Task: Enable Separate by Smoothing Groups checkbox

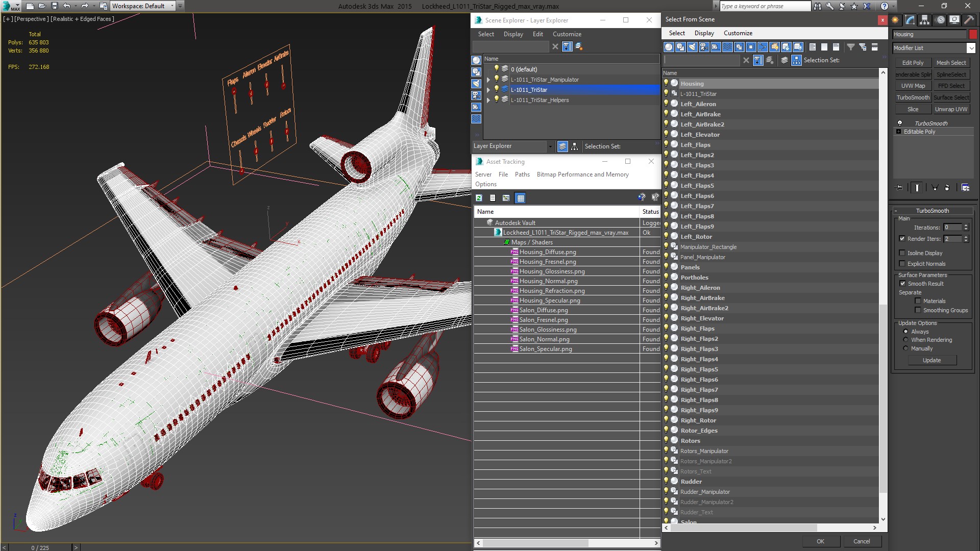Action: coord(918,310)
